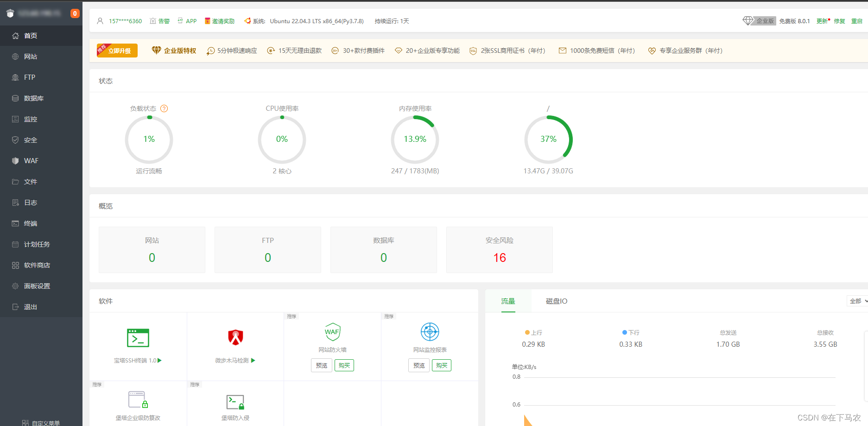Click the FTP sidebar icon
The width and height of the screenshot is (868, 426).
tap(15, 77)
